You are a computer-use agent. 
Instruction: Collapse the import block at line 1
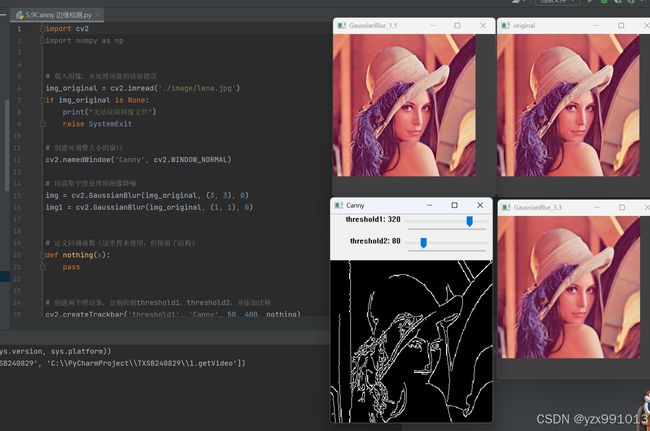click(42, 29)
